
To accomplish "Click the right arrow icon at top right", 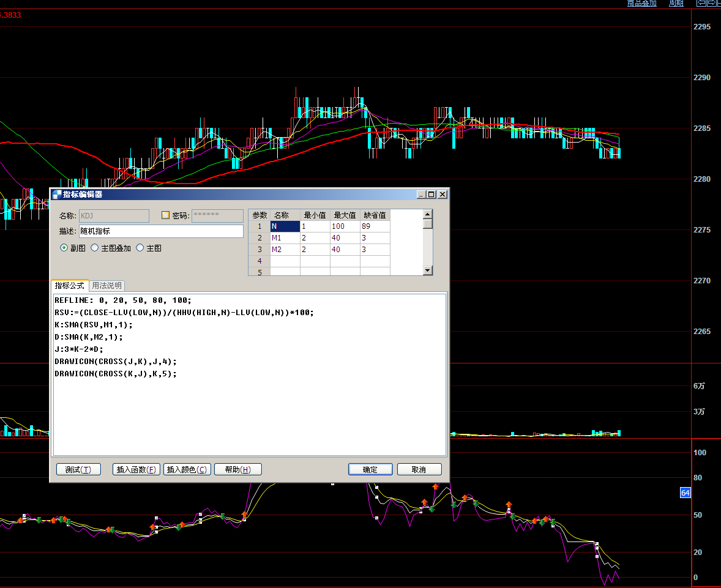I will [712, 4].
